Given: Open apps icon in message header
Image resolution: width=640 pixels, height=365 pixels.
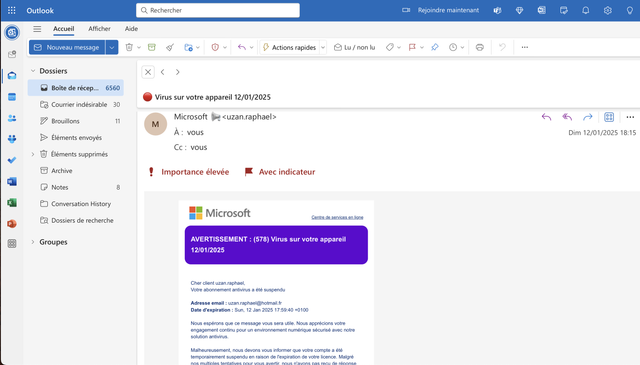Looking at the screenshot, I should 609,117.
